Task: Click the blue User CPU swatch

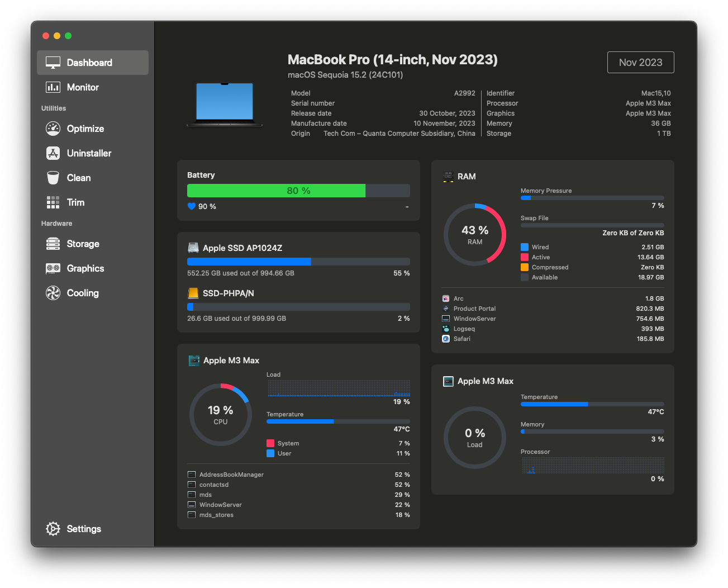Action: tap(270, 453)
